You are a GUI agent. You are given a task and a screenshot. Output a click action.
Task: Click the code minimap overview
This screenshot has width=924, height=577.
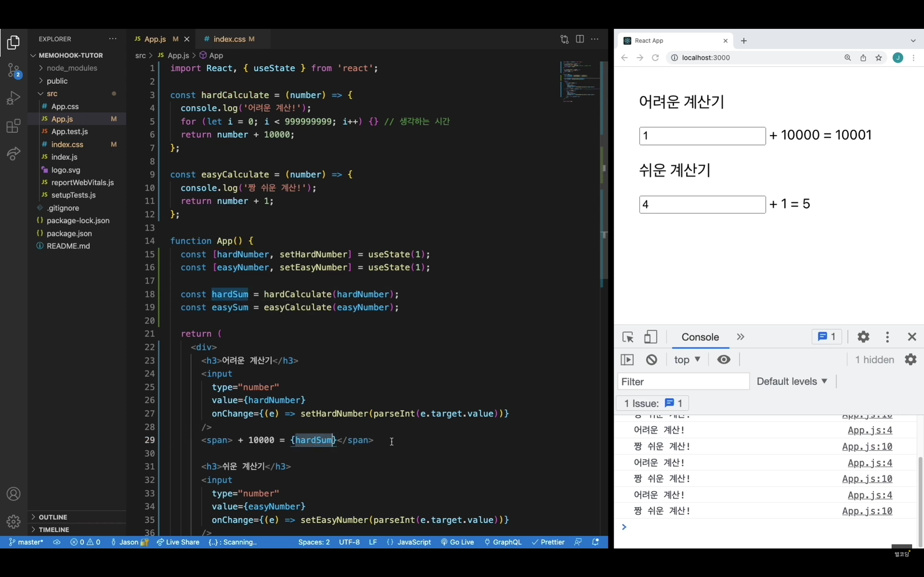pyautogui.click(x=579, y=82)
